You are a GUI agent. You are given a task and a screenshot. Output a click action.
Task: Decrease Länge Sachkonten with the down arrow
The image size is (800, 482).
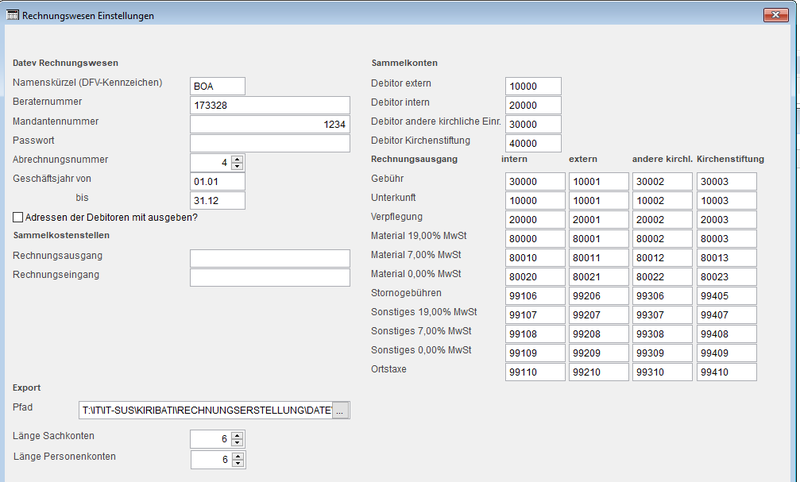point(237,442)
